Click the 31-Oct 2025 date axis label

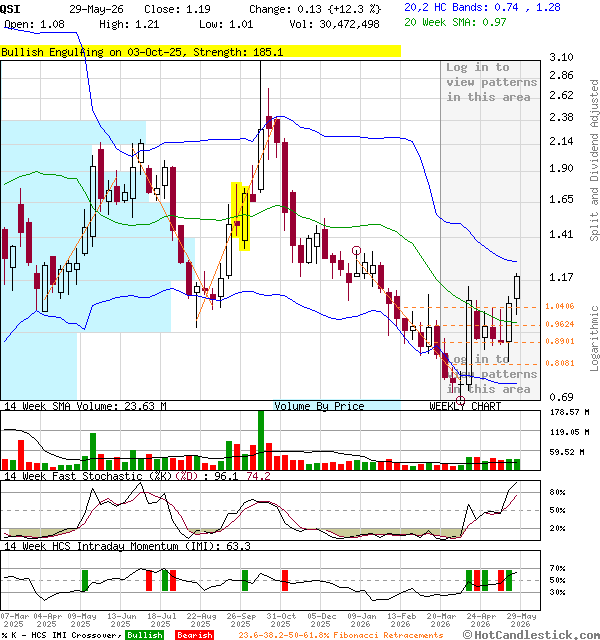pyautogui.click(x=280, y=620)
